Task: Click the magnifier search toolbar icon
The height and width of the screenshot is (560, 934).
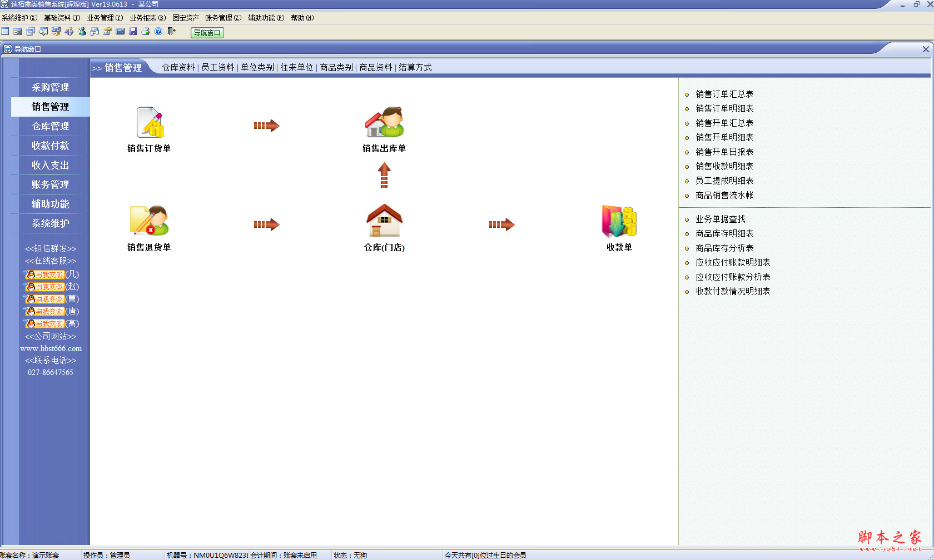Action: (43, 32)
